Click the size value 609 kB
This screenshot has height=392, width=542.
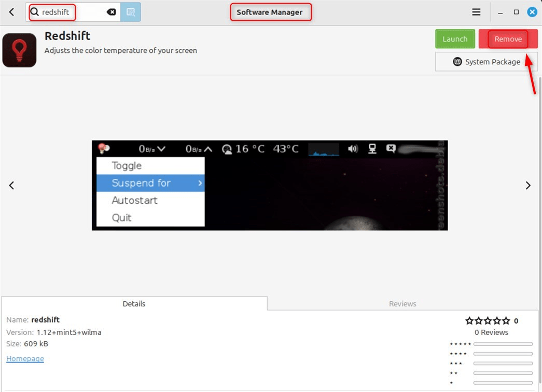point(36,344)
